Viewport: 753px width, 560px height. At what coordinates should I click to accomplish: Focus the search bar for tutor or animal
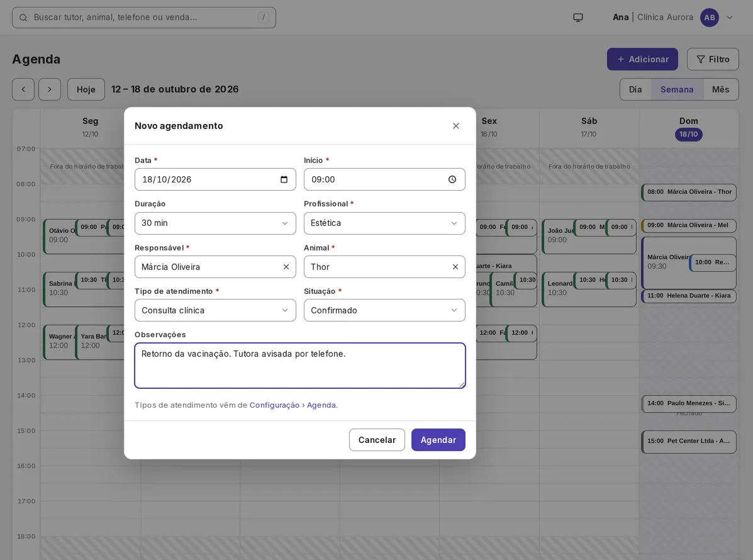coord(144,18)
